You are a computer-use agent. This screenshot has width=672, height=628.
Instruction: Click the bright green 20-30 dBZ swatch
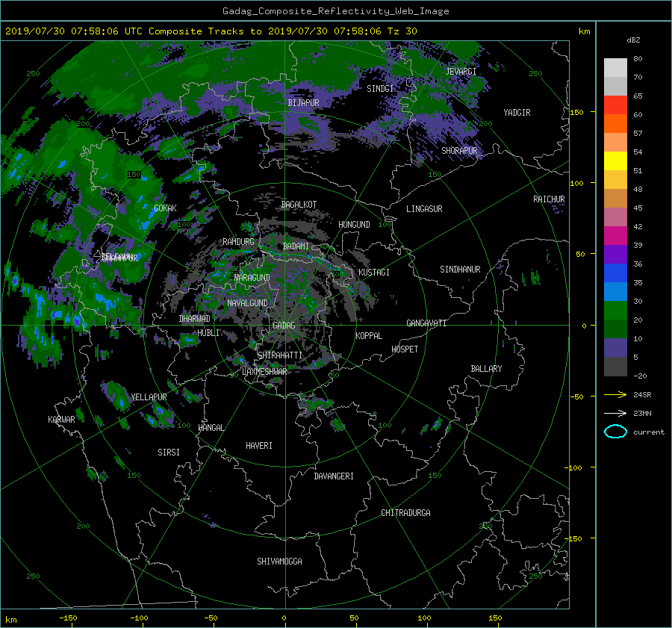pos(615,311)
